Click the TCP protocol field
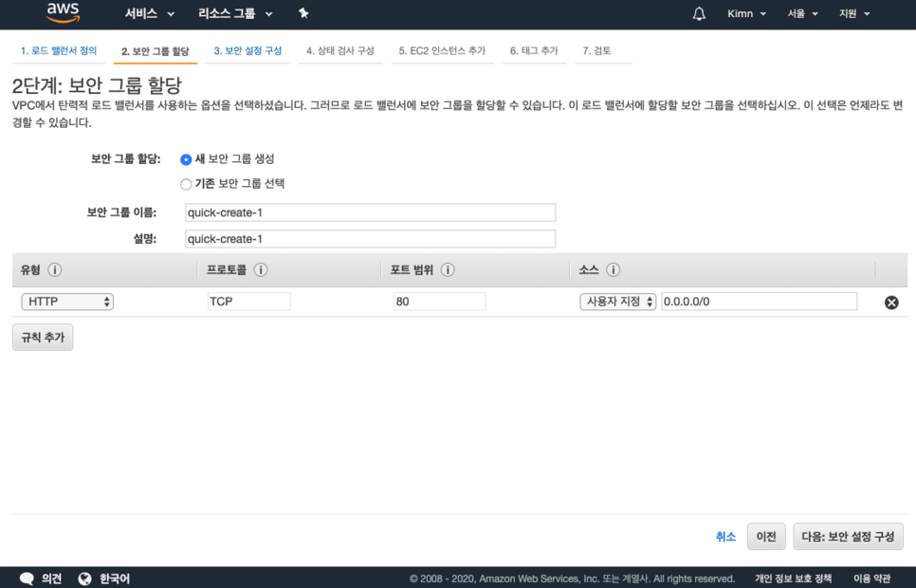Image resolution: width=916 pixels, height=588 pixels. 248,302
